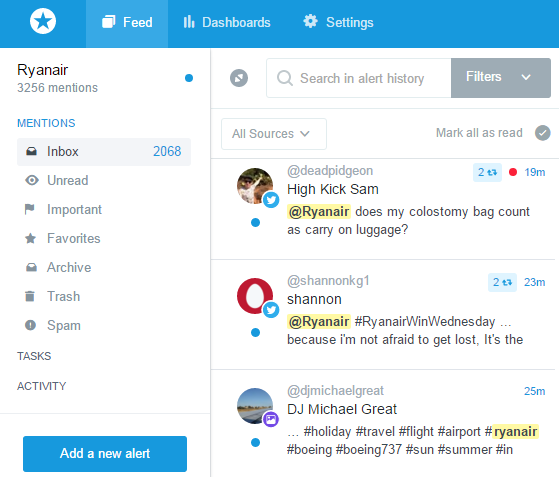Screen dimensions: 559x477
Task: Toggle unread dot on DJ Michael Great mention
Action: [256, 442]
